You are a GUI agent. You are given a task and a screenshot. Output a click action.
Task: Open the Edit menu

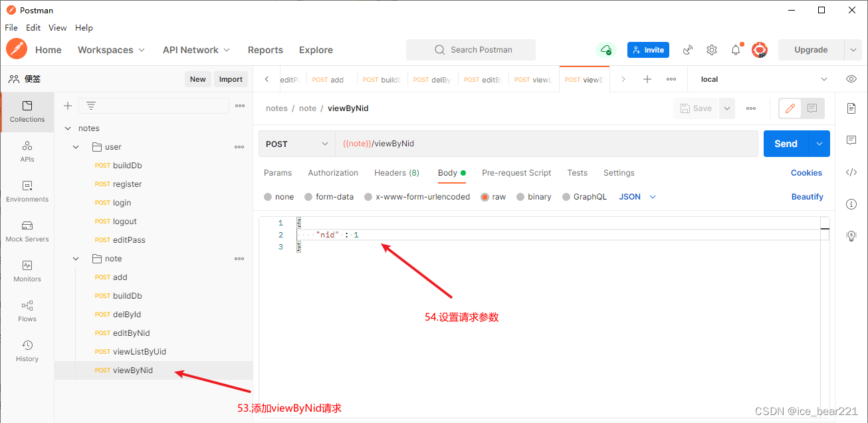tap(33, 28)
